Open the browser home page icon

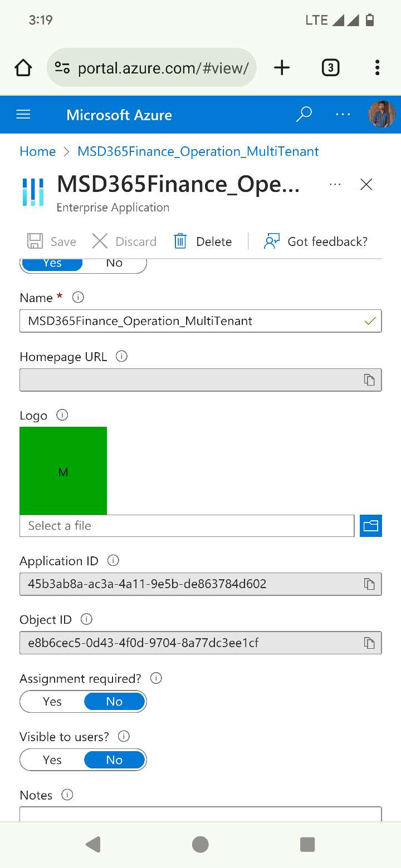tap(23, 68)
